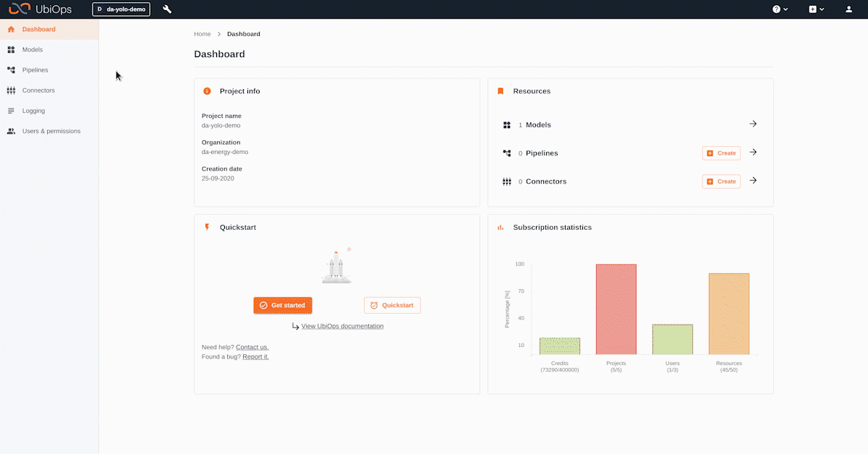Click the Connectors icon in sidebar

[x=11, y=90]
